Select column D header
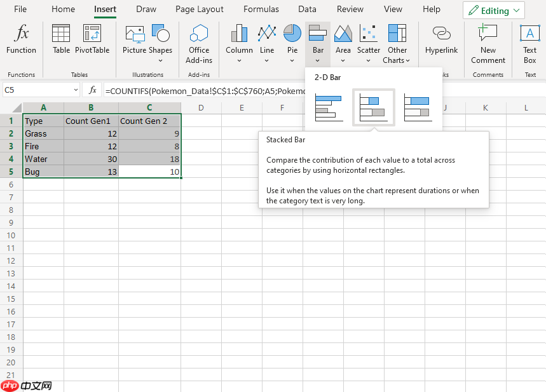Image resolution: width=546 pixels, height=392 pixels. pyautogui.click(x=201, y=107)
